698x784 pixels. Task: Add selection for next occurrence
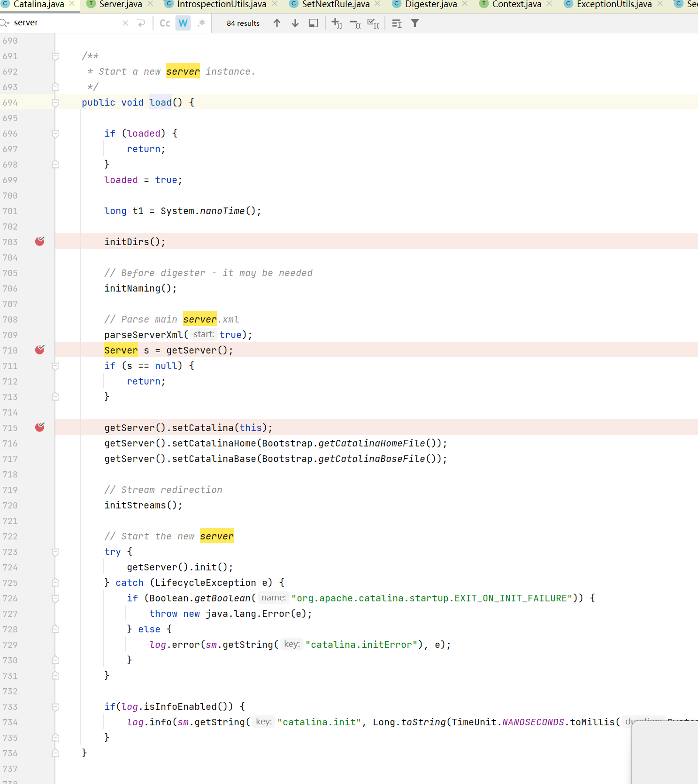pyautogui.click(x=337, y=23)
